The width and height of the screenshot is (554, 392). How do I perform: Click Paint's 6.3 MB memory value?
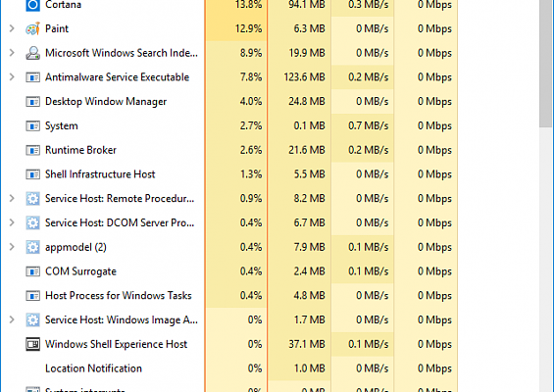309,28
